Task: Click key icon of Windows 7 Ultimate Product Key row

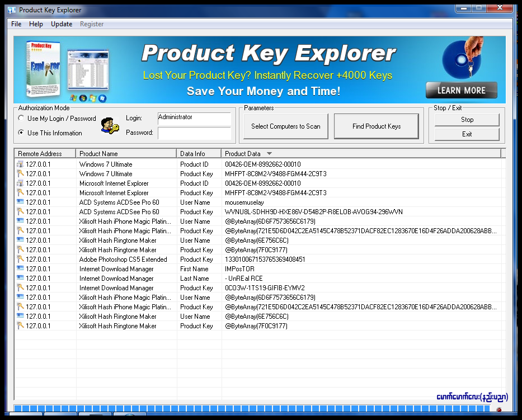Action: [x=20, y=173]
